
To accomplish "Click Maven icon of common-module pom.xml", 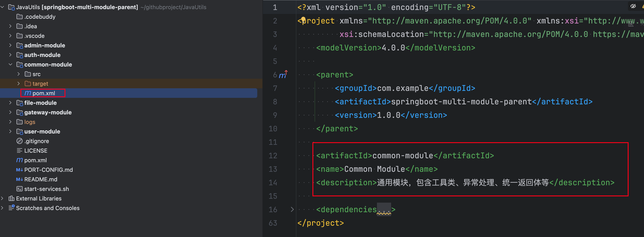I will coord(28,93).
